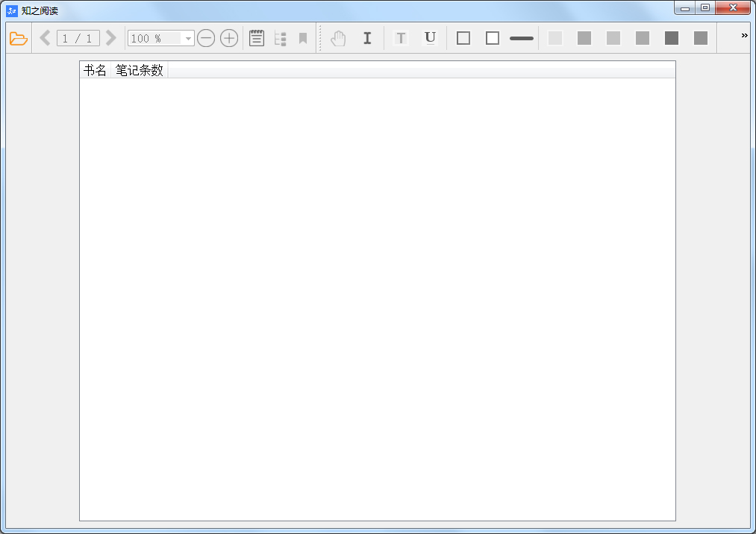Open a document with the folder icon

(x=18, y=38)
